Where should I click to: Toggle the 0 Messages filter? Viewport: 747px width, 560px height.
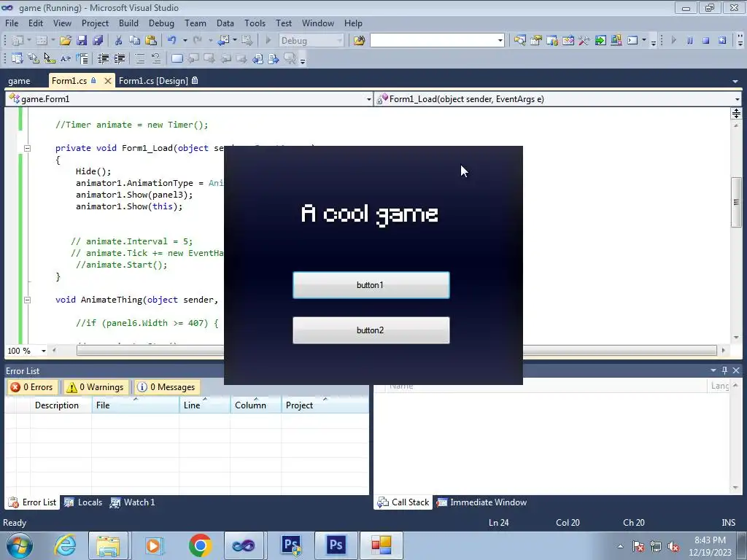click(x=167, y=387)
